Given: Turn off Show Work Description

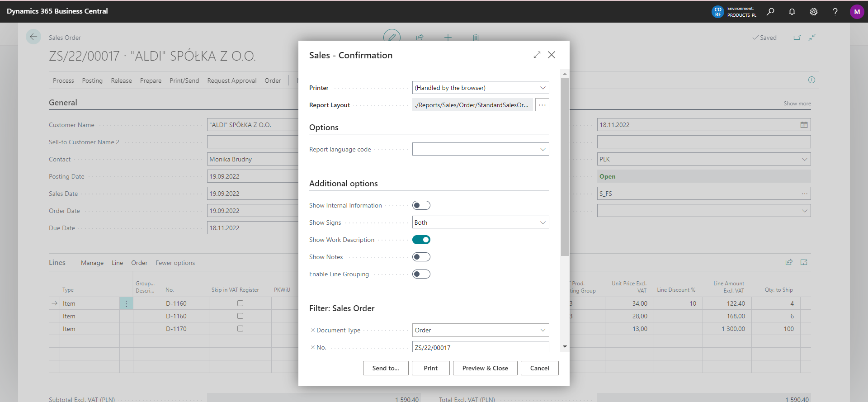Looking at the screenshot, I should [x=421, y=240].
